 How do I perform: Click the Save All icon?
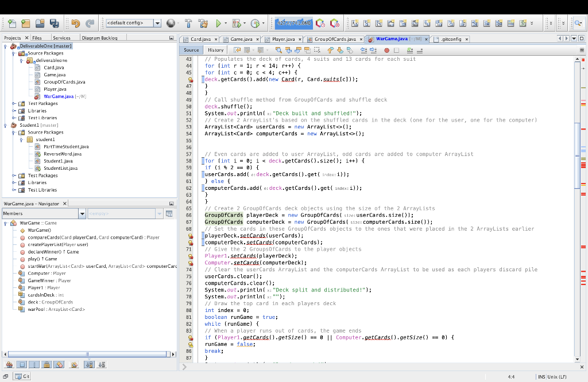click(55, 24)
